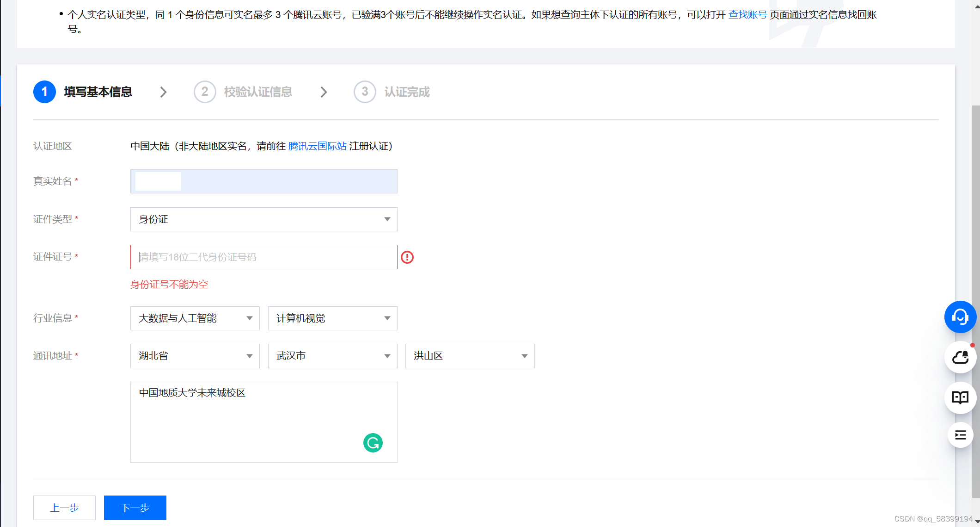980x527 pixels.
Task: Click the 上一步 button
Action: pos(64,508)
